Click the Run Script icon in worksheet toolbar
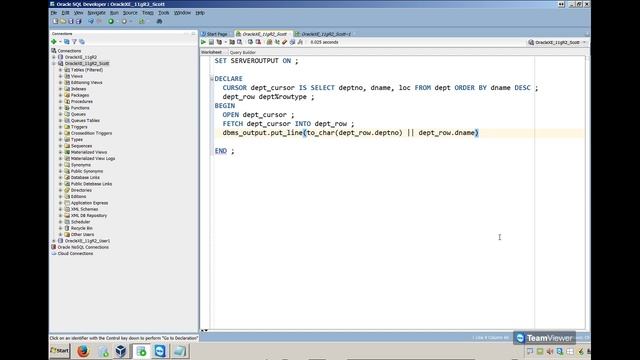The height and width of the screenshot is (360, 640). (211, 42)
